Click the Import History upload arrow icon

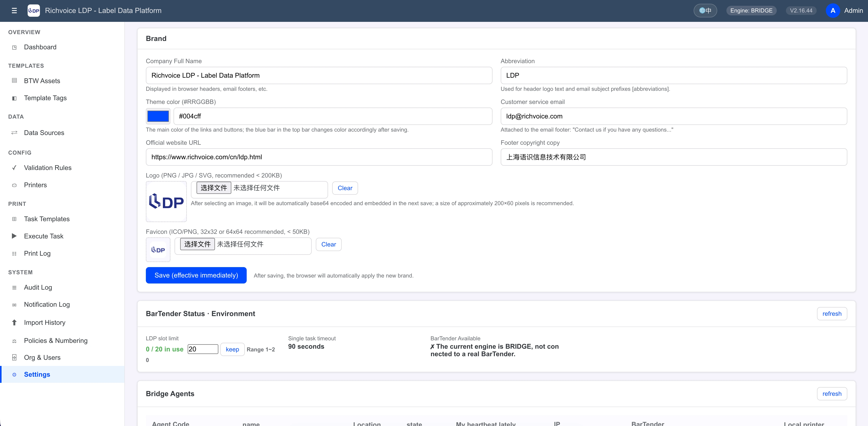tap(14, 323)
